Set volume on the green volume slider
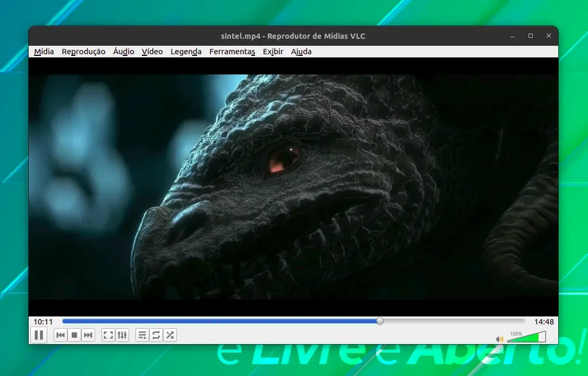This screenshot has height=376, width=588. tap(526, 337)
